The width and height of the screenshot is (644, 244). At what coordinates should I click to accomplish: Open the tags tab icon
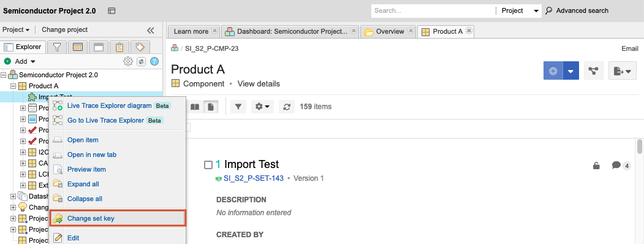[x=140, y=47]
